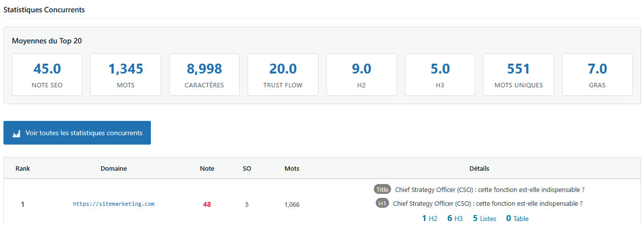Select the Note SEO 45.0 card
Screen dimensions: 644x225
tap(47, 75)
